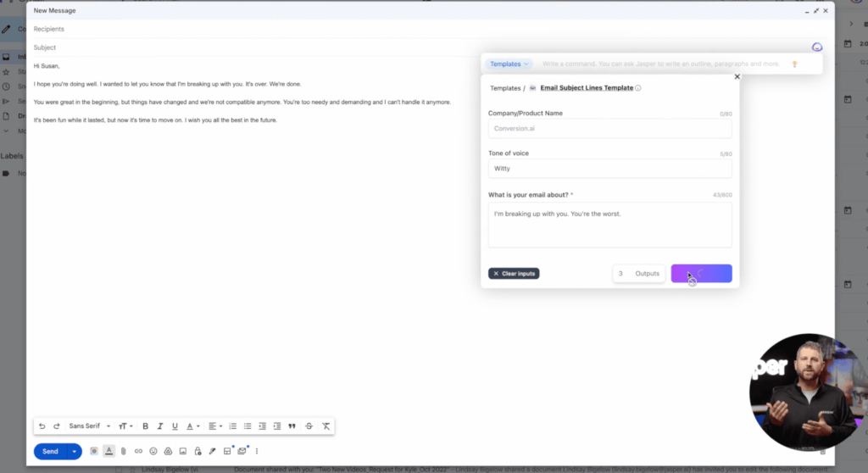The width and height of the screenshot is (868, 473).
Task: Attach a file with the paperclip icon
Action: pyautogui.click(x=123, y=451)
